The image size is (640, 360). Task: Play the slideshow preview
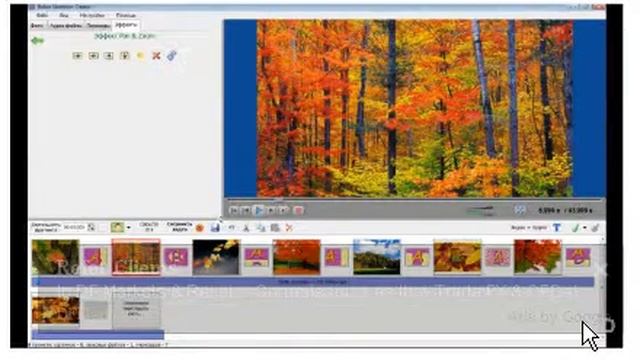pyautogui.click(x=258, y=210)
